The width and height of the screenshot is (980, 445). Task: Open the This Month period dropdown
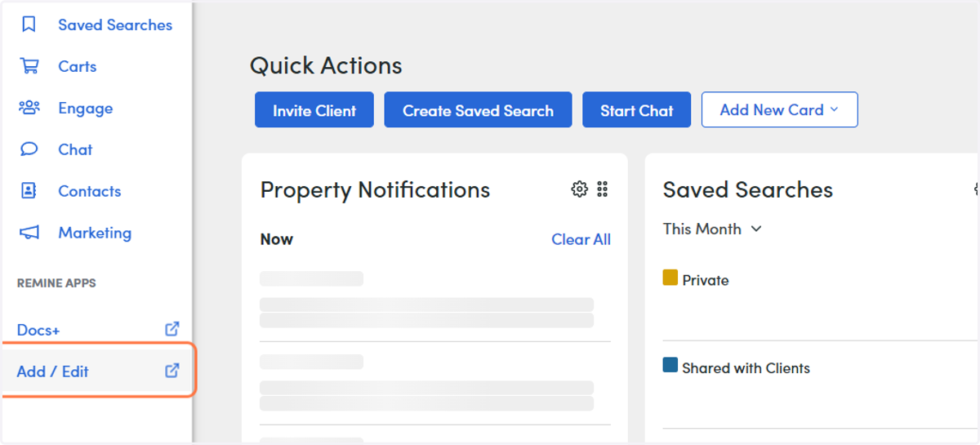tap(712, 229)
